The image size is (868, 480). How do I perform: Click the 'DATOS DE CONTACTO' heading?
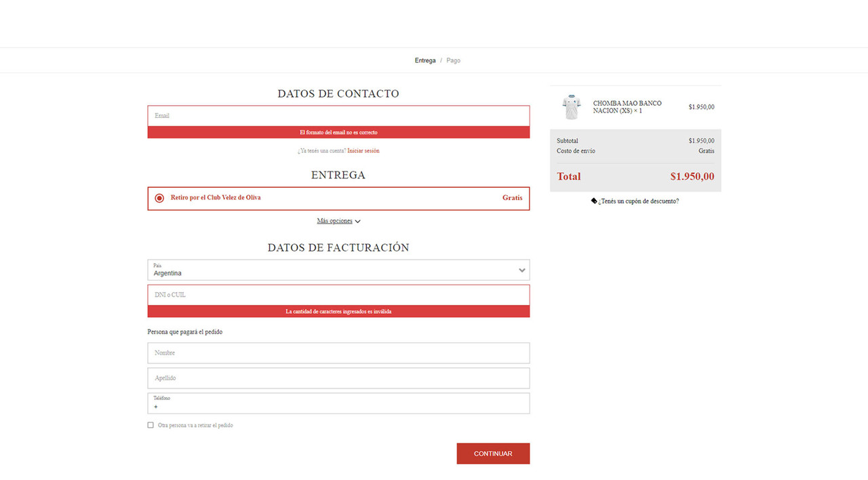tap(338, 94)
